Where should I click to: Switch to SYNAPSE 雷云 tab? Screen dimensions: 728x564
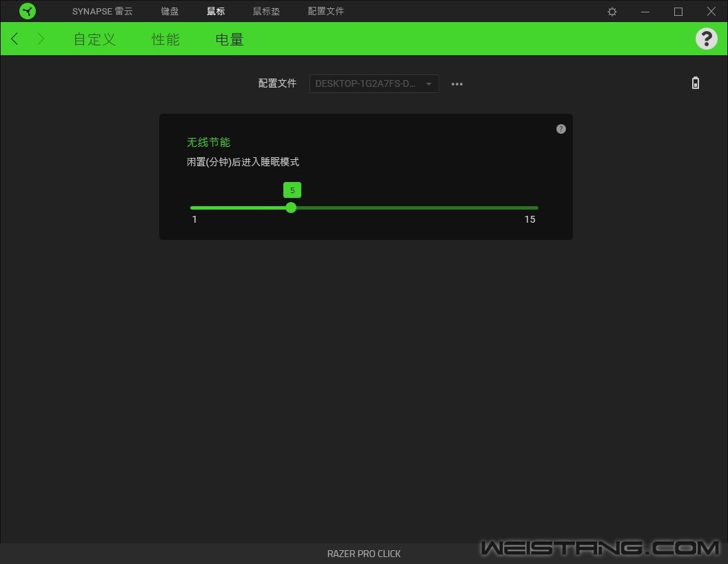click(102, 11)
